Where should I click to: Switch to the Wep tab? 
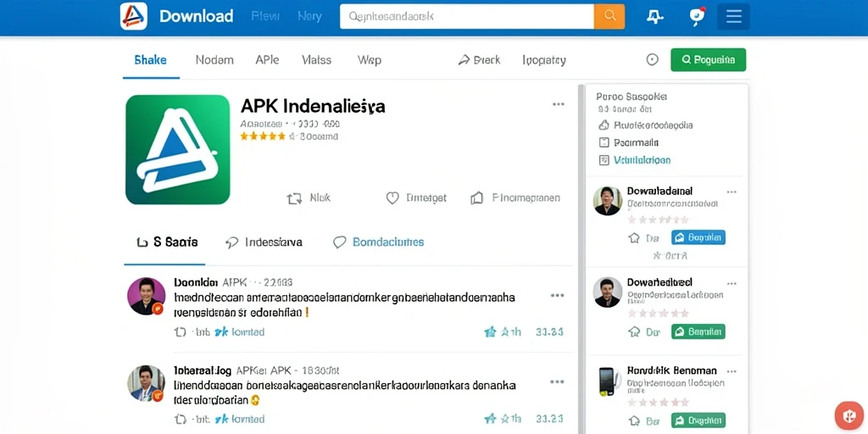click(370, 60)
